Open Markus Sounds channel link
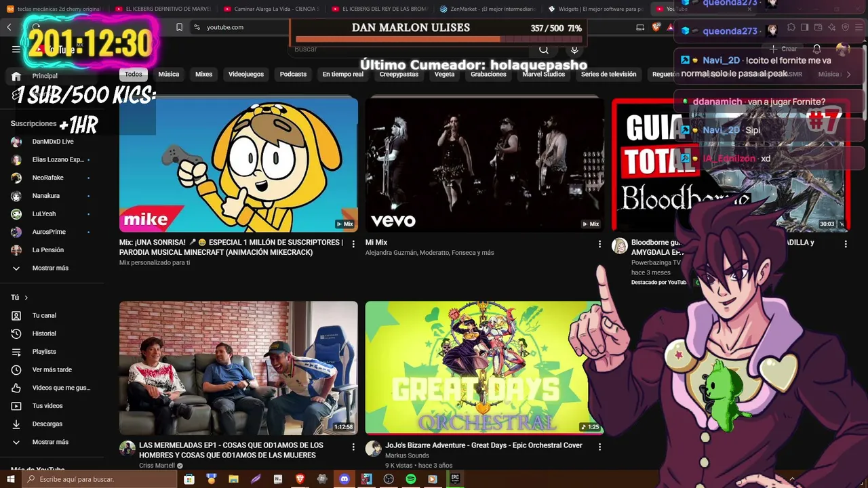This screenshot has height=488, width=868. point(407,455)
